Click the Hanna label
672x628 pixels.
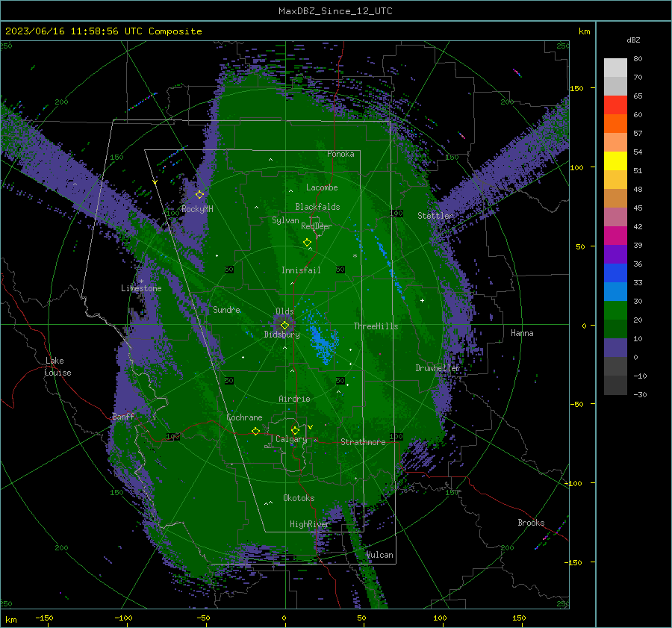522,332
